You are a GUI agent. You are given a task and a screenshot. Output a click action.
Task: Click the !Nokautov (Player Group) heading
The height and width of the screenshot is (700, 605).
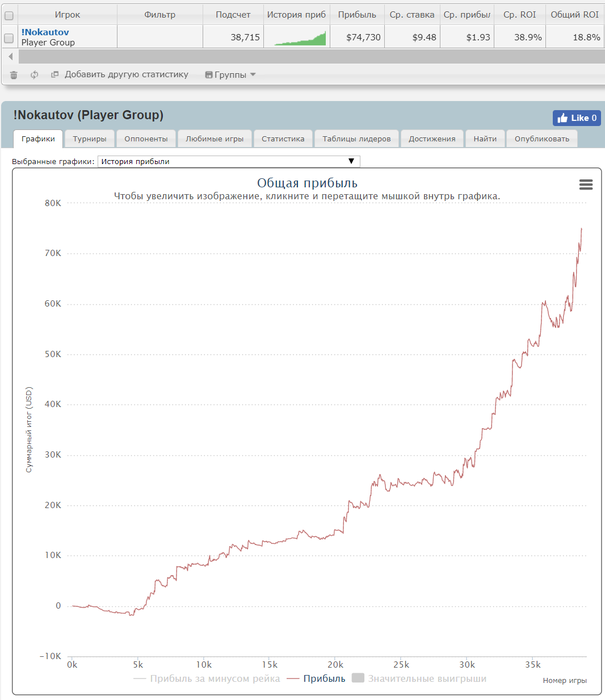pos(88,115)
